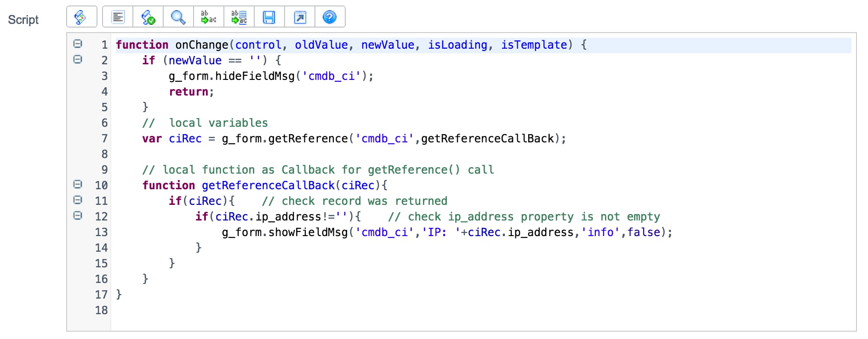The height and width of the screenshot is (339, 868).
Task: Collapse the onChange function at line 1
Action: click(x=78, y=44)
